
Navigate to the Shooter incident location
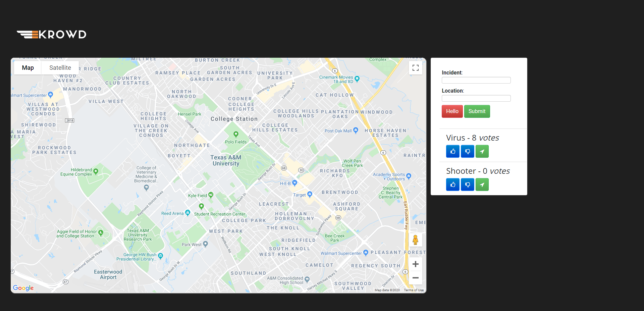click(x=482, y=185)
